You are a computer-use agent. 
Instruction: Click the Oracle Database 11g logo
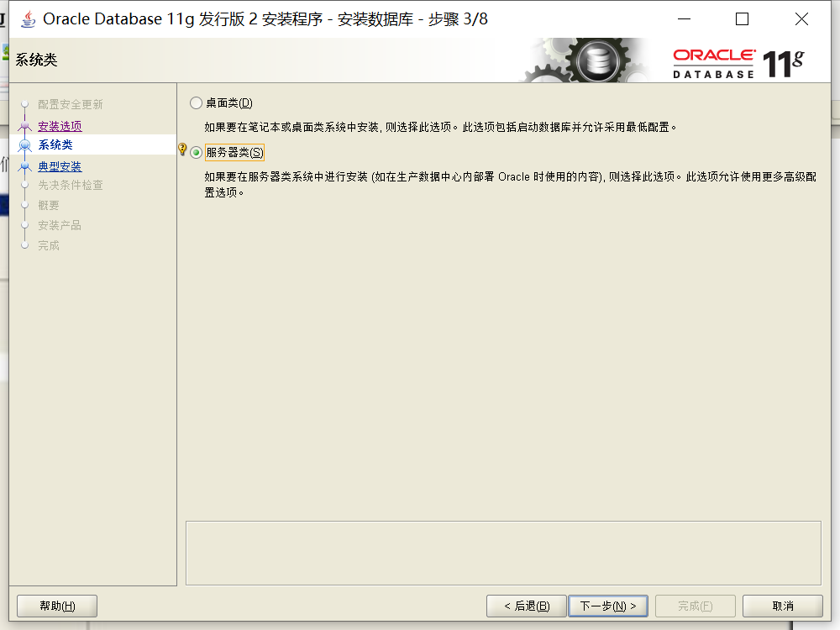pos(738,64)
